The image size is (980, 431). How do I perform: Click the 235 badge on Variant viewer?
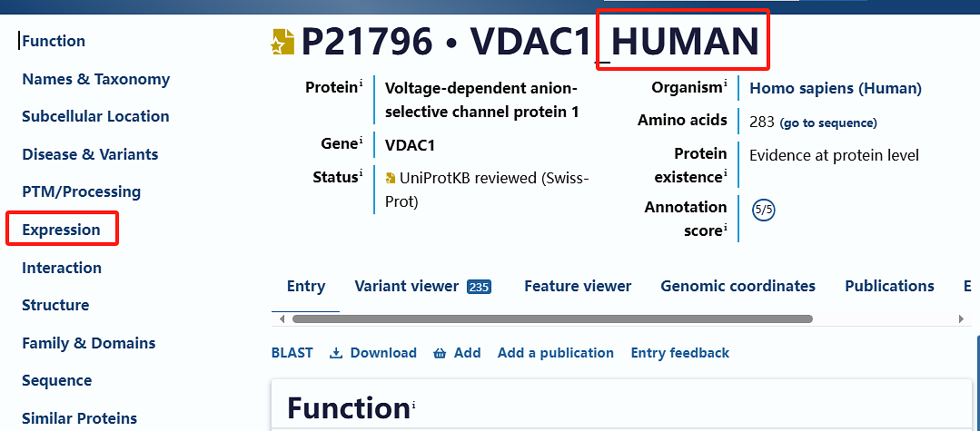[x=480, y=287]
